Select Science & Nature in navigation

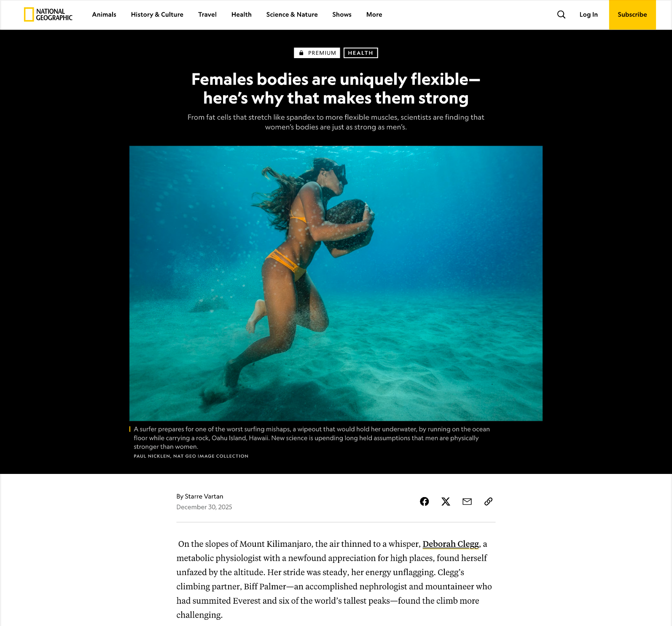pyautogui.click(x=292, y=15)
